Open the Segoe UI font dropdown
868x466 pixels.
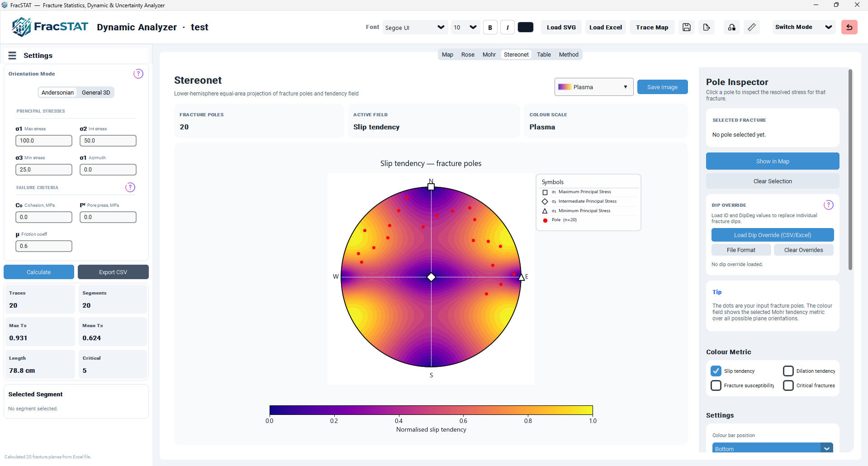(x=415, y=27)
